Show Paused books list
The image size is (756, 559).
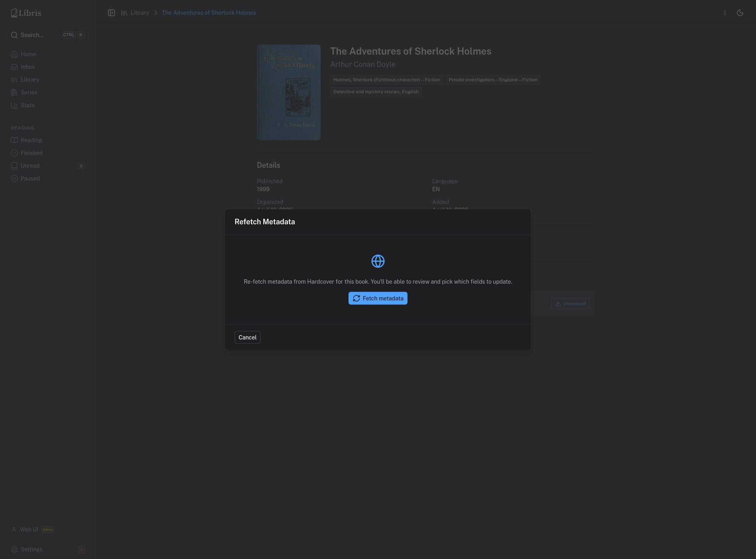47,178
